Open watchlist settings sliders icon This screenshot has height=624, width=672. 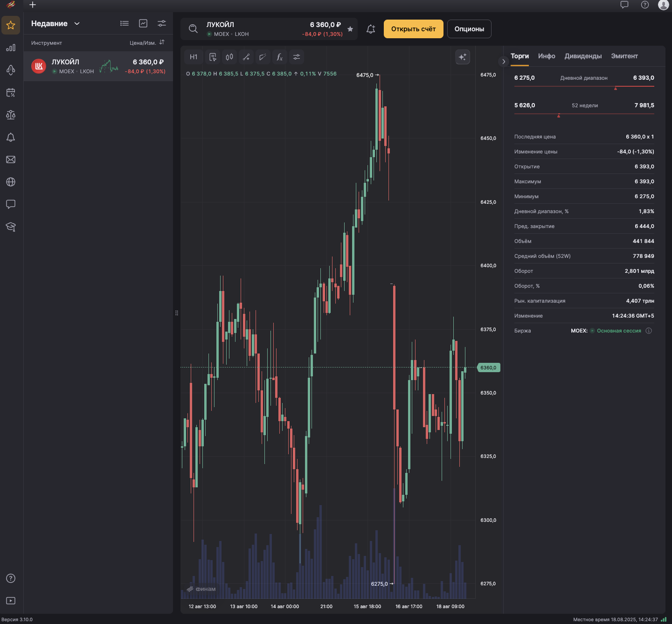click(x=162, y=23)
